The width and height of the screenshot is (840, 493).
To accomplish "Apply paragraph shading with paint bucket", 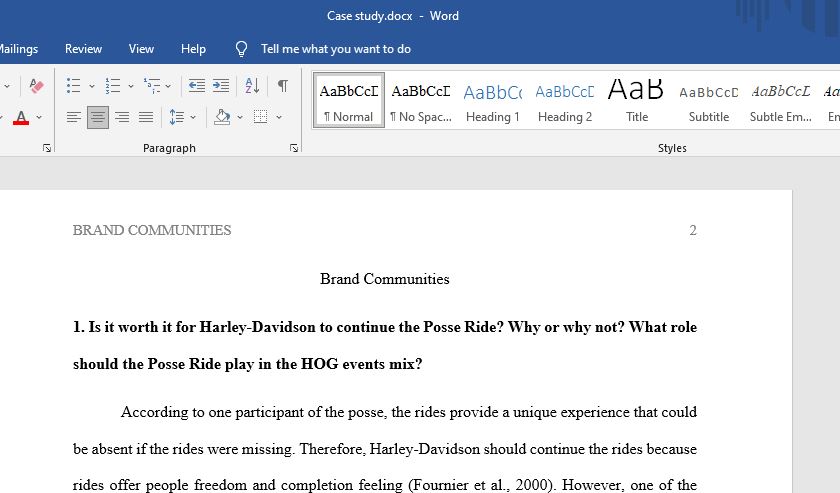I will coord(222,117).
